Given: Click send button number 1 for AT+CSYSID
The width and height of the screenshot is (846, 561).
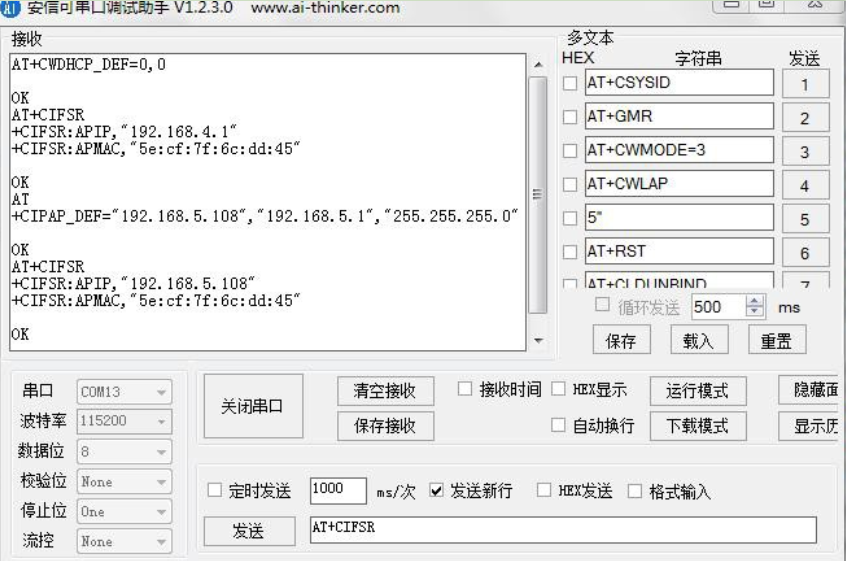Looking at the screenshot, I should (805, 84).
